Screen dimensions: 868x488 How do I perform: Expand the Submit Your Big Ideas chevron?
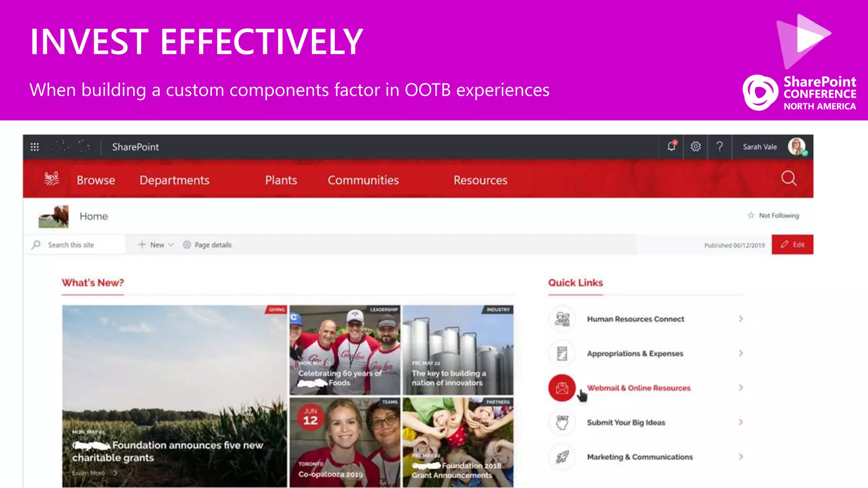point(741,422)
